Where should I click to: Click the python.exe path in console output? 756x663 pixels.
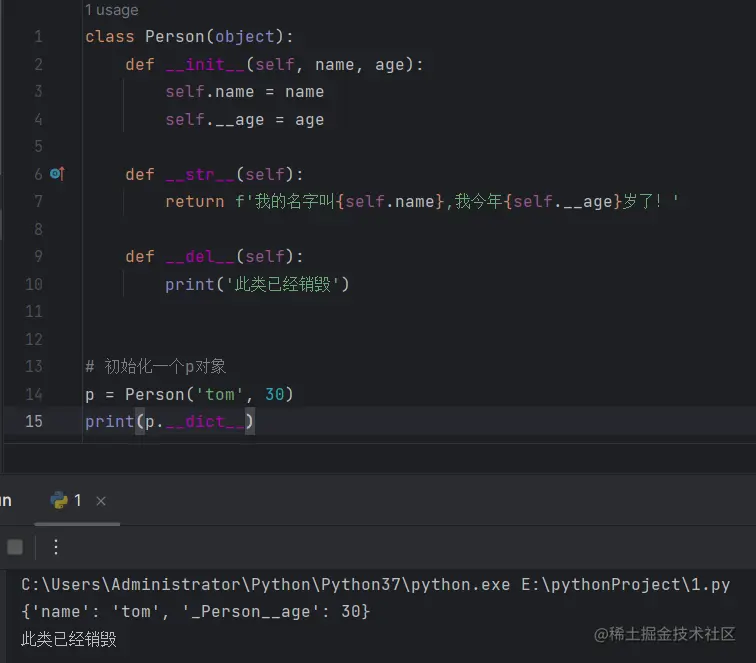(x=266, y=584)
